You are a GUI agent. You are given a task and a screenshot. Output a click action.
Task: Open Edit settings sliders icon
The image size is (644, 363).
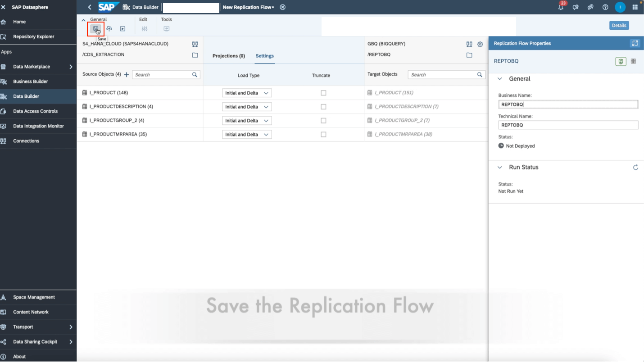pyautogui.click(x=145, y=29)
